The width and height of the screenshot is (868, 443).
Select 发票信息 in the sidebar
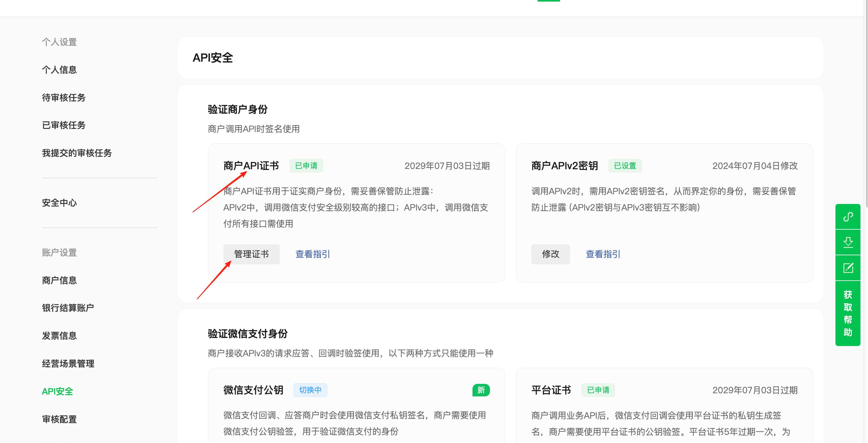pos(59,336)
